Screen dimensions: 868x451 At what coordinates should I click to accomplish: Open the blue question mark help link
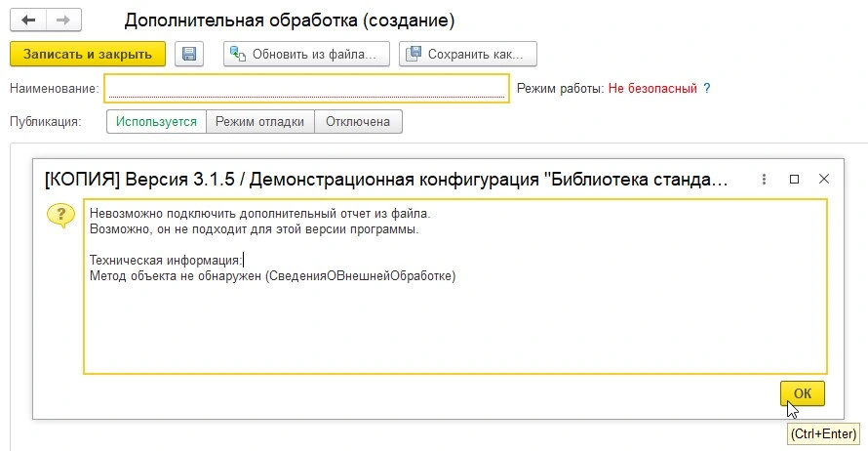click(707, 89)
